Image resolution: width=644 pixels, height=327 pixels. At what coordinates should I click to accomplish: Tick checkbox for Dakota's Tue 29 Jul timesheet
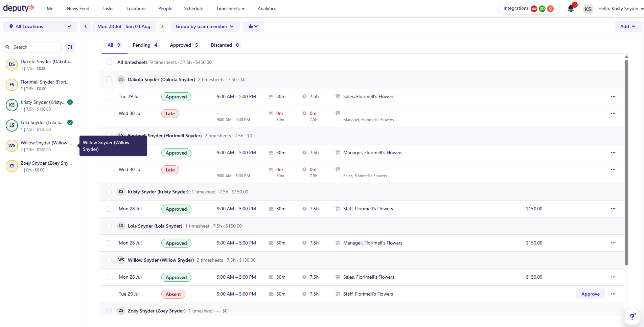point(109,97)
